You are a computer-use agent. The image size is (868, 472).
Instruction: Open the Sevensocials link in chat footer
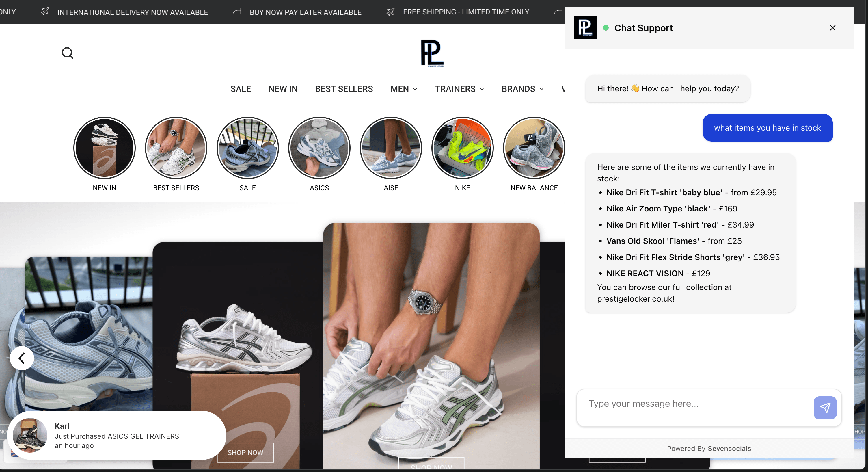pos(729,448)
